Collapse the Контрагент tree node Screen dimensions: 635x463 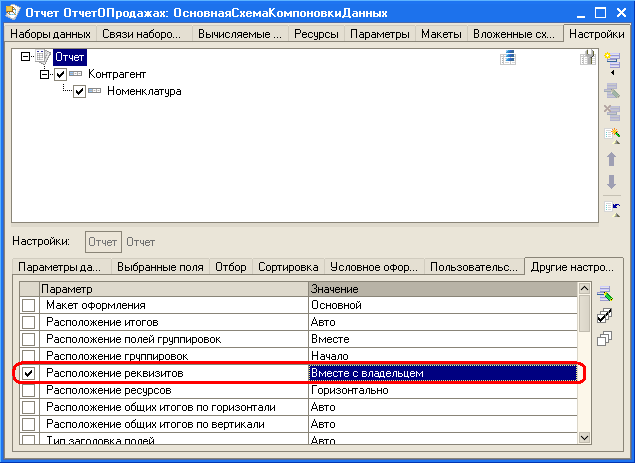pyautogui.click(x=44, y=75)
